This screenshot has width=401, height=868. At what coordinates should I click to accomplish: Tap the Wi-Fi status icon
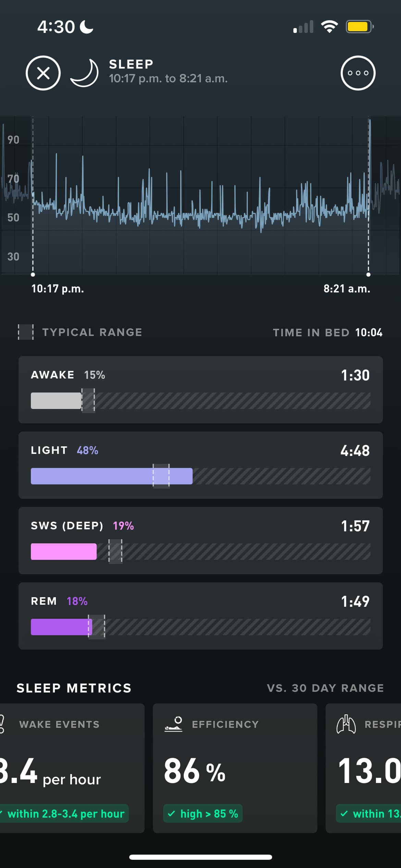329,27
